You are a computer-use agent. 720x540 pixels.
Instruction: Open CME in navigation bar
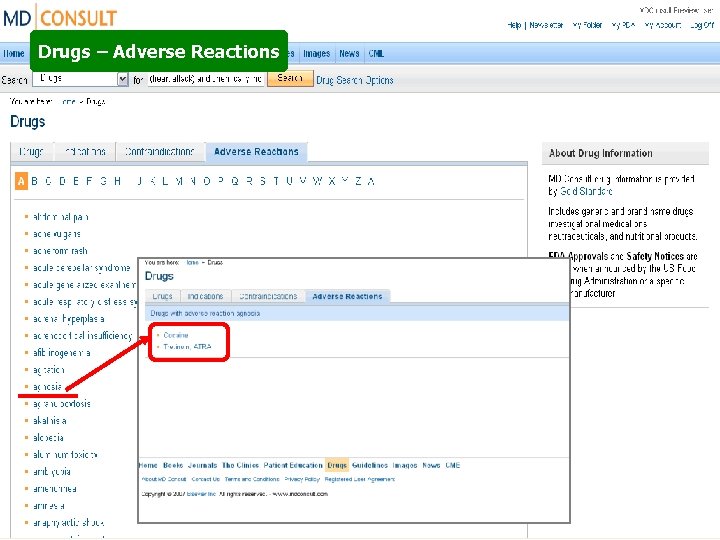pyautogui.click(x=376, y=54)
